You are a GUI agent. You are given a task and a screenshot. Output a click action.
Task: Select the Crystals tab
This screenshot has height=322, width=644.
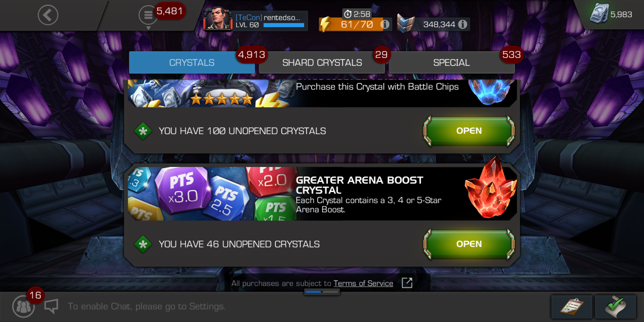click(x=192, y=62)
